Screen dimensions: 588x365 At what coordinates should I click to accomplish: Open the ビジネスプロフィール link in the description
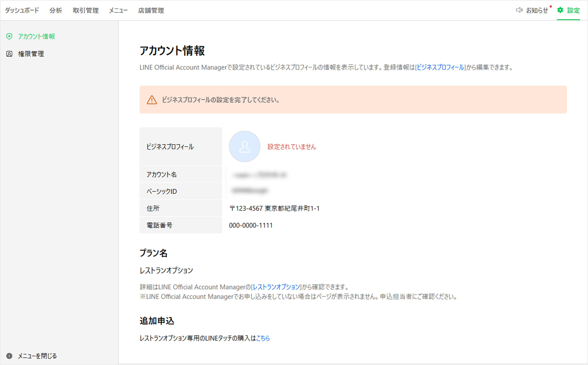440,67
